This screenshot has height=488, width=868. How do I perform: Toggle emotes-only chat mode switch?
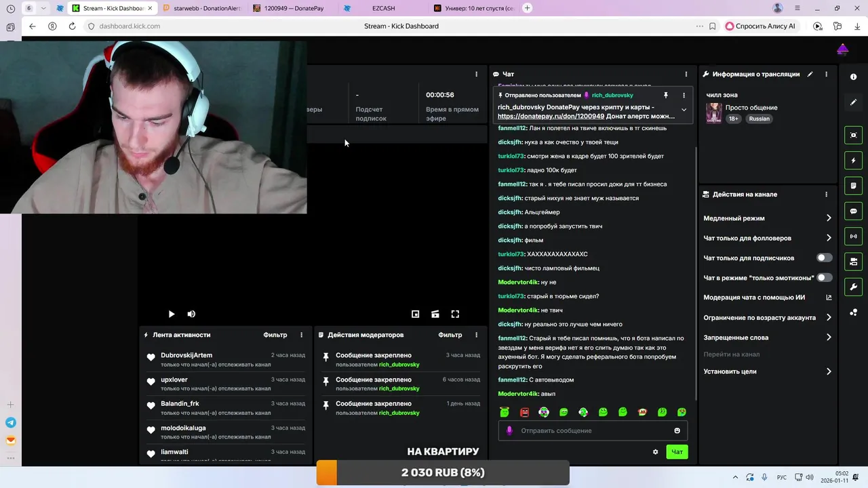(x=824, y=277)
